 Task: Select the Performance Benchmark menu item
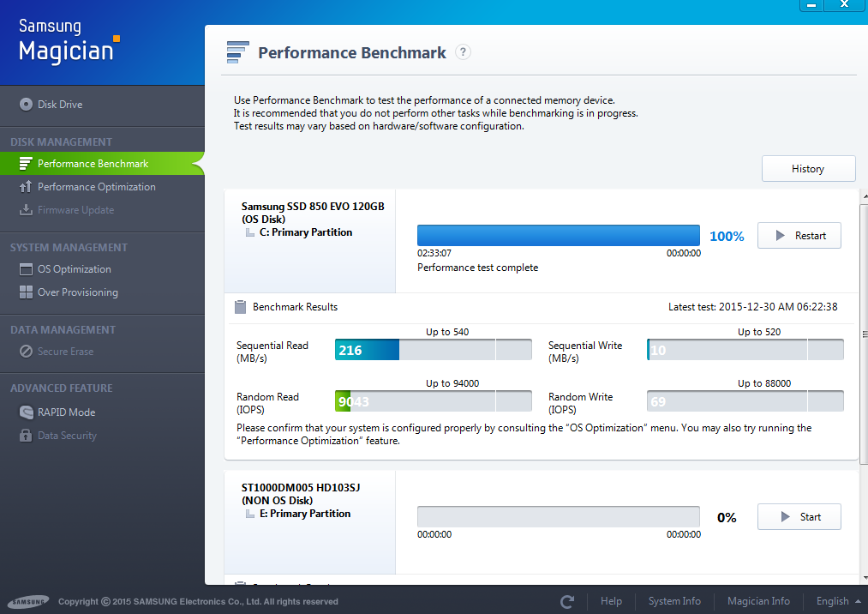(102, 164)
